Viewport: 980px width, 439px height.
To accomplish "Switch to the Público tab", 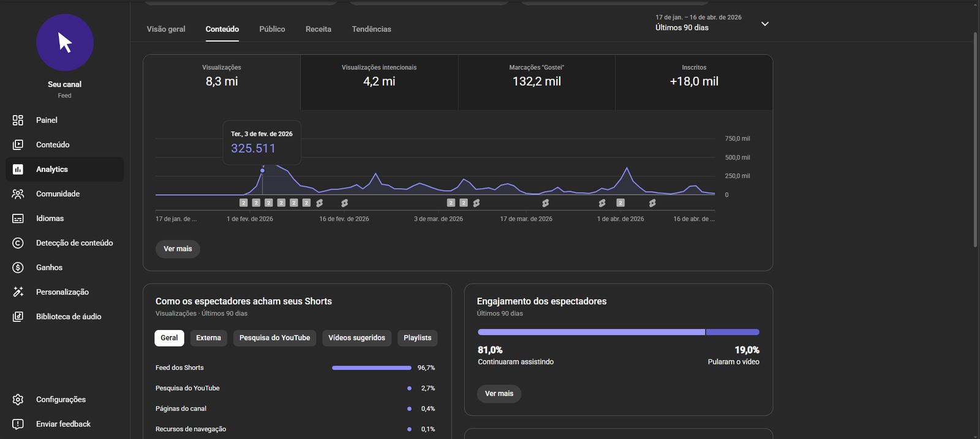I will [x=272, y=29].
